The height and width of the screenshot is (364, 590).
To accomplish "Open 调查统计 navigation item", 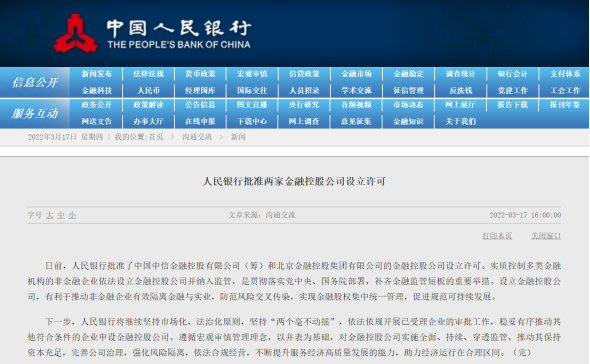I will point(461,74).
